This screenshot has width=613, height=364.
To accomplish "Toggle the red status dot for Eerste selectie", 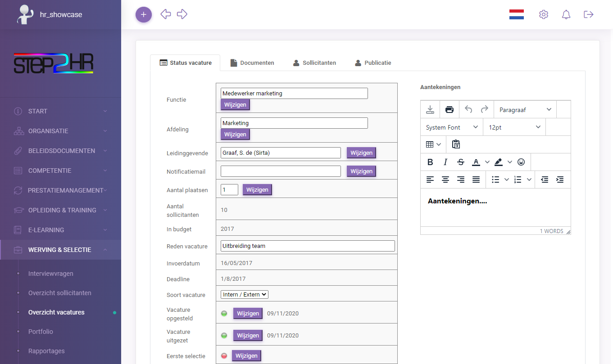I will 224,355.
